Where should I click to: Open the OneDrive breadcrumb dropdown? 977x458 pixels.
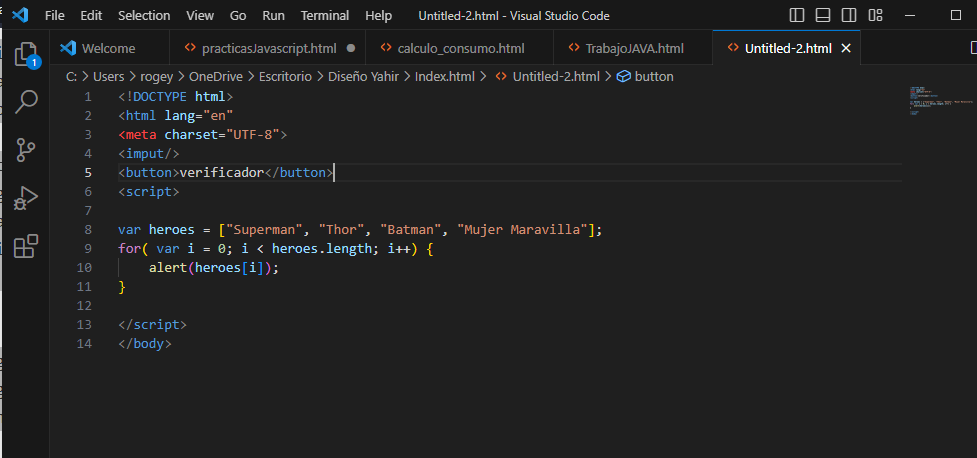click(x=216, y=77)
